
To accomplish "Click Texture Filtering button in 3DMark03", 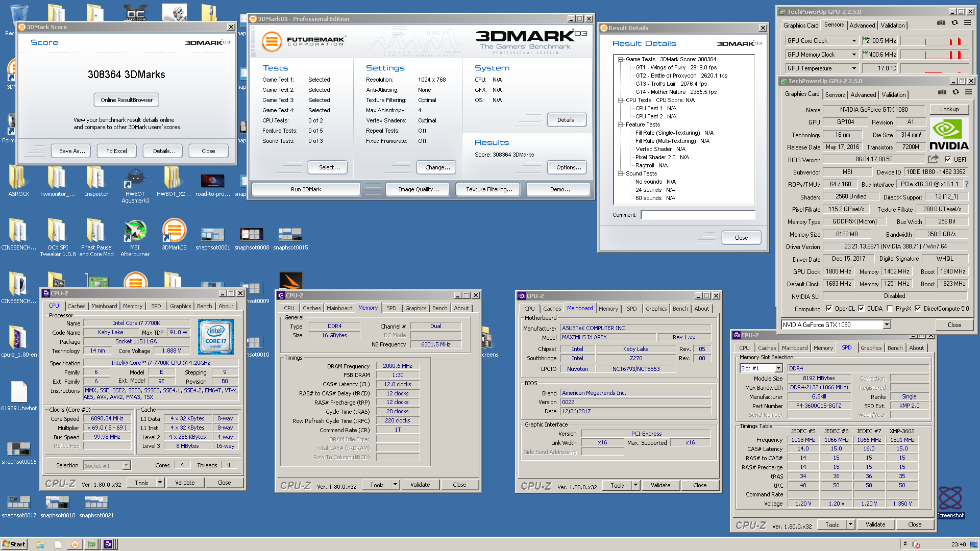I will (488, 189).
